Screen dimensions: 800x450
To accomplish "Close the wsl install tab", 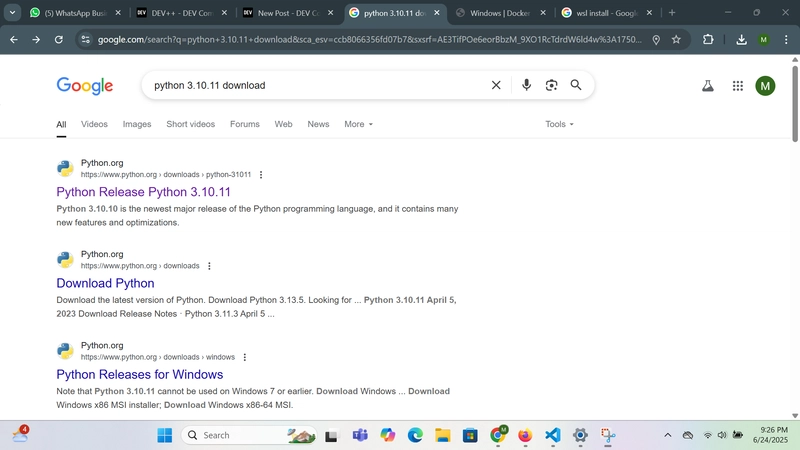I will pyautogui.click(x=649, y=13).
